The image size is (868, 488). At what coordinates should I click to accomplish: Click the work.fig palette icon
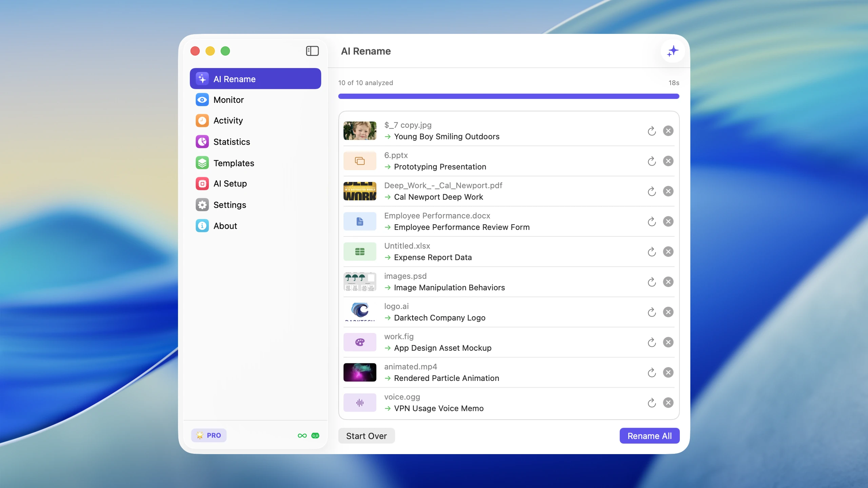click(x=360, y=342)
